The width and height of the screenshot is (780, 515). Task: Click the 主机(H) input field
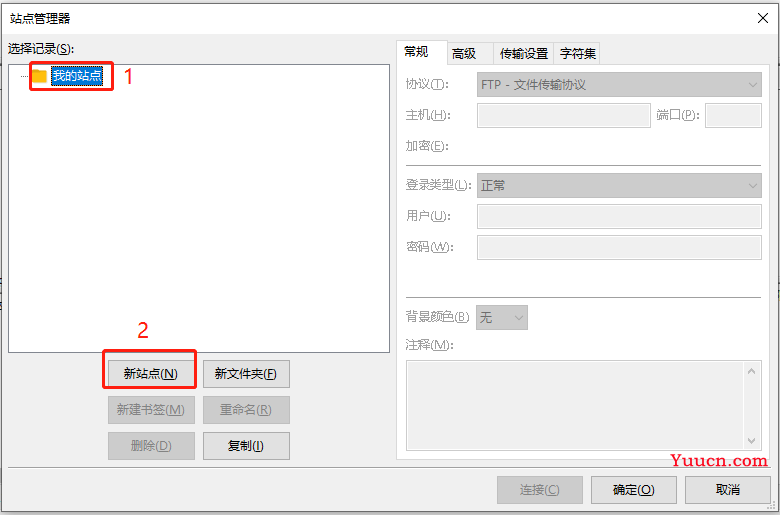pos(564,115)
